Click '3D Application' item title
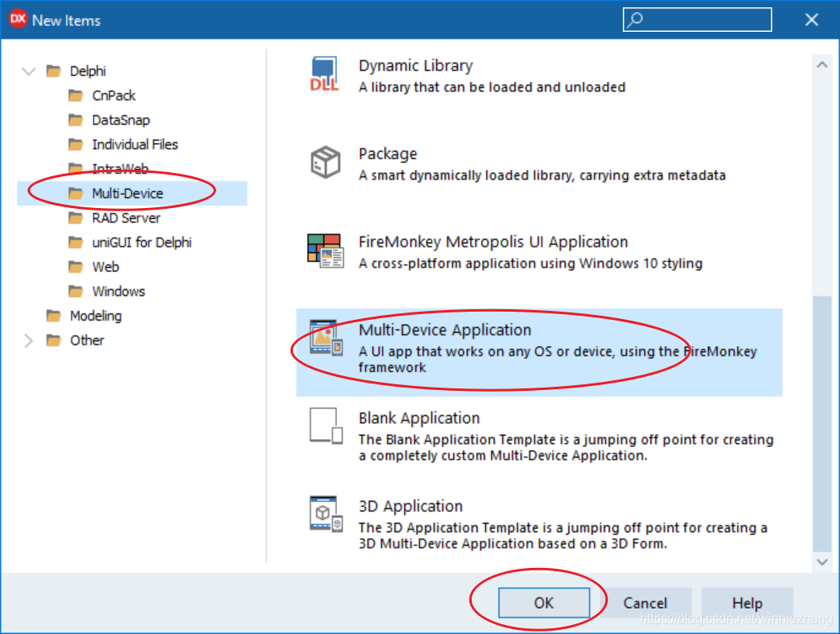The width and height of the screenshot is (840, 634). (411, 506)
